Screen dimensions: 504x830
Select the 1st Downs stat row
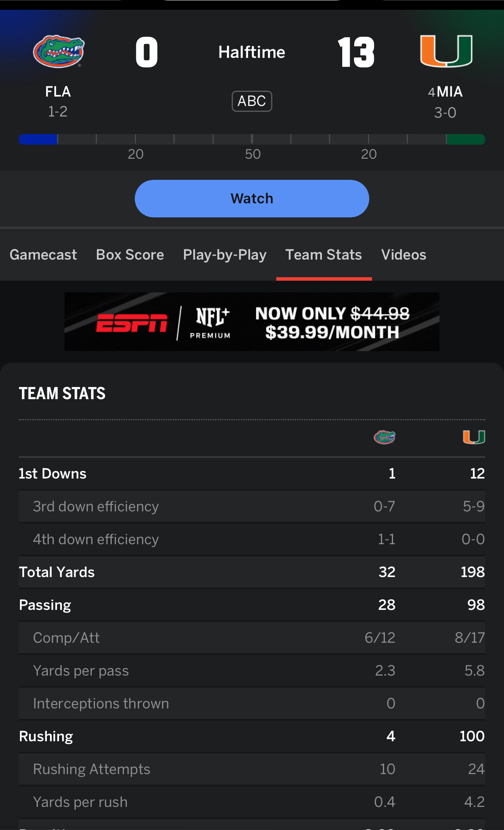[x=252, y=473]
